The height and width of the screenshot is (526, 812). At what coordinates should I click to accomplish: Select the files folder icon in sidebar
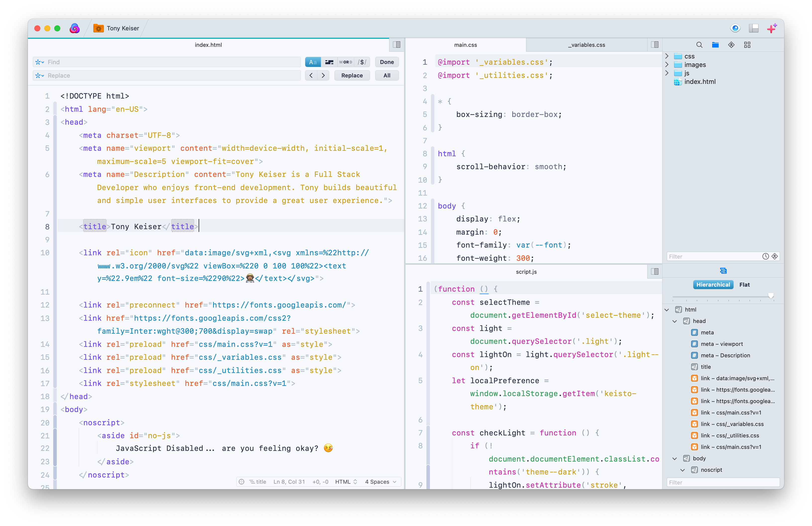point(715,45)
